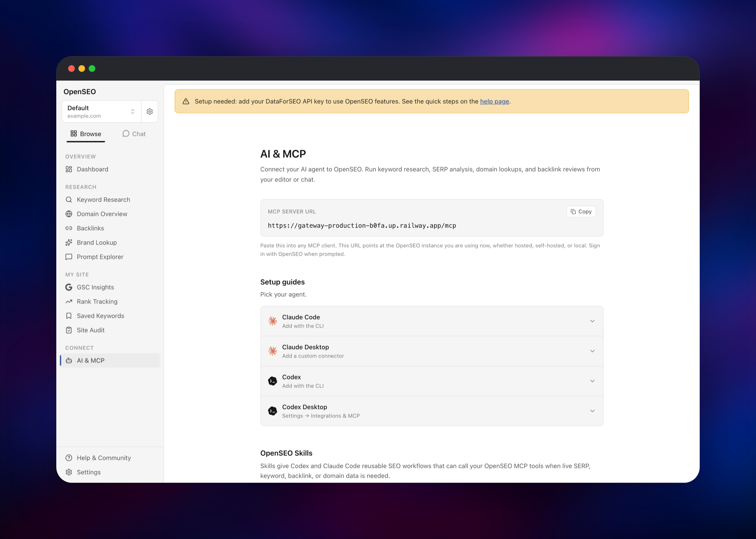Click the GSC Insights Google icon
This screenshot has height=539, width=756.
[69, 287]
